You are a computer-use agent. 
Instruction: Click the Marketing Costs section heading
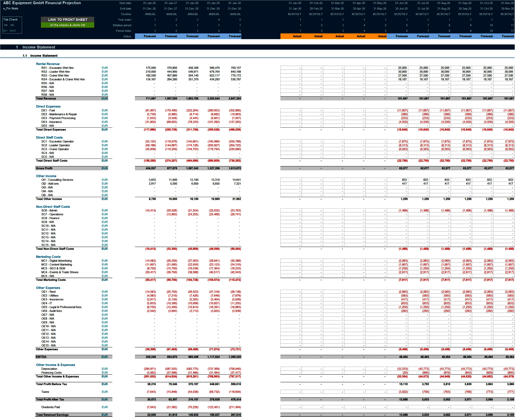(48, 257)
